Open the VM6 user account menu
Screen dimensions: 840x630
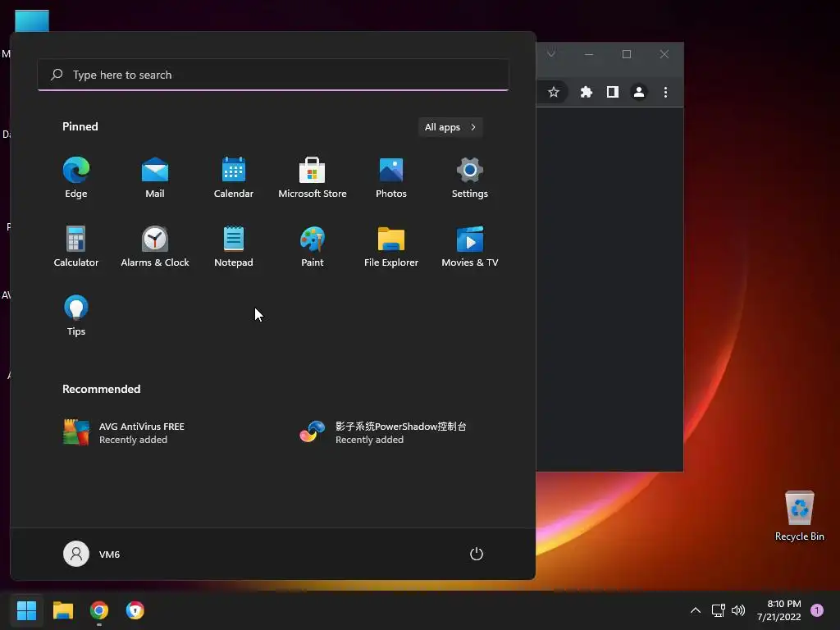[92, 554]
